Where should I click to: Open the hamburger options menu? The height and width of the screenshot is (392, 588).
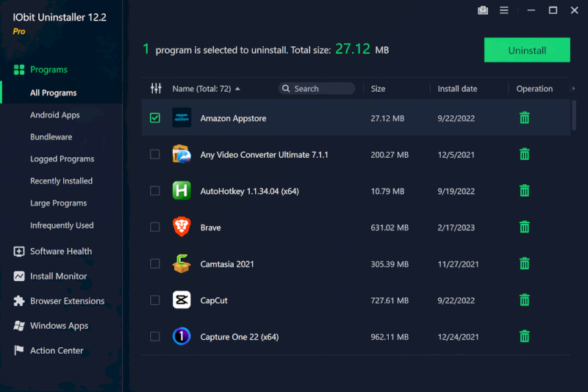click(x=504, y=10)
